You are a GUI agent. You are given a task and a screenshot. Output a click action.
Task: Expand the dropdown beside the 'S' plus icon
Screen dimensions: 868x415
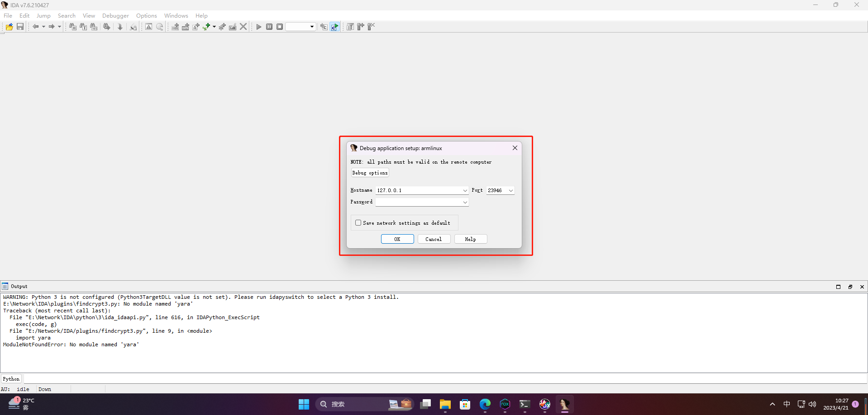214,27
